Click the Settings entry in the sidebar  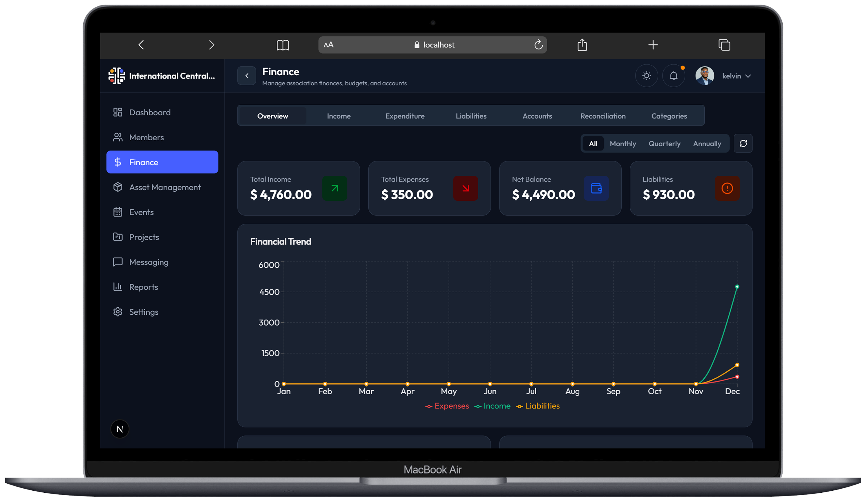point(144,311)
